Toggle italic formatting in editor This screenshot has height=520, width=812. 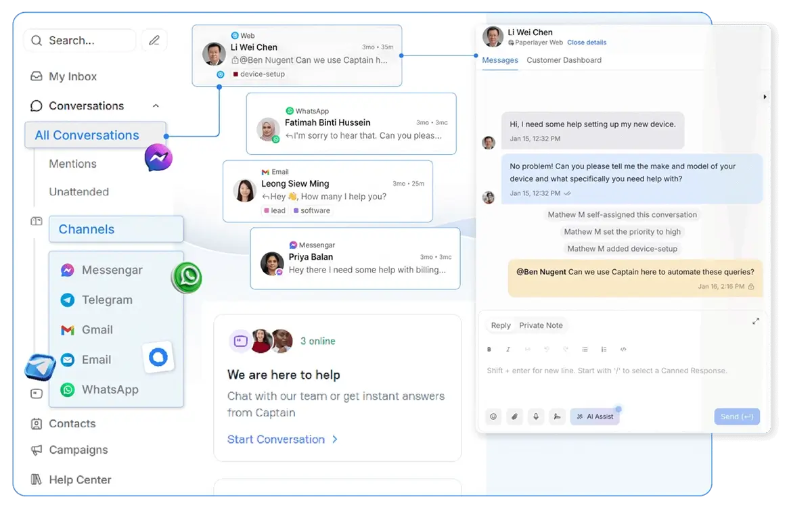[508, 350]
